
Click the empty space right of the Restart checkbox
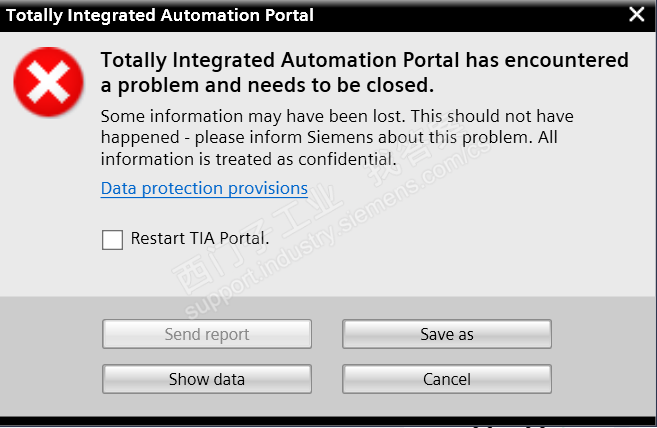[x=450, y=240]
